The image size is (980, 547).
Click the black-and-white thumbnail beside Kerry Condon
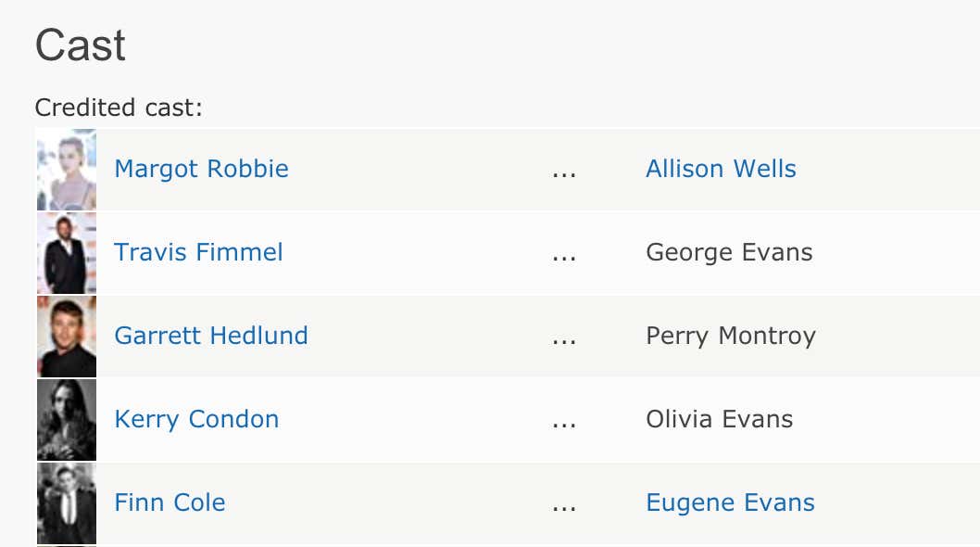[67, 420]
